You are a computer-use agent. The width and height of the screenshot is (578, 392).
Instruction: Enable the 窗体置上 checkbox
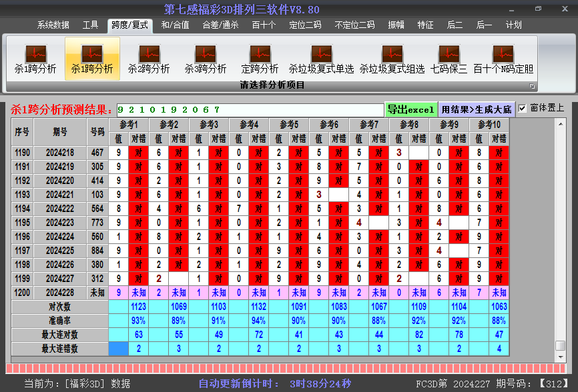pos(522,108)
